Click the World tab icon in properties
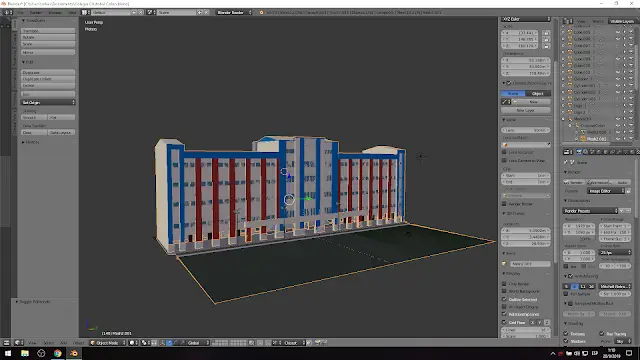The width and height of the screenshot is (640, 360). point(599,152)
